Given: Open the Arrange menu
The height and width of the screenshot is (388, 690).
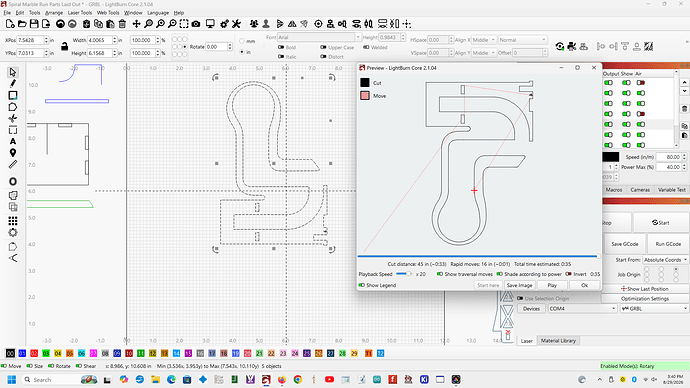Looking at the screenshot, I should coord(54,13).
